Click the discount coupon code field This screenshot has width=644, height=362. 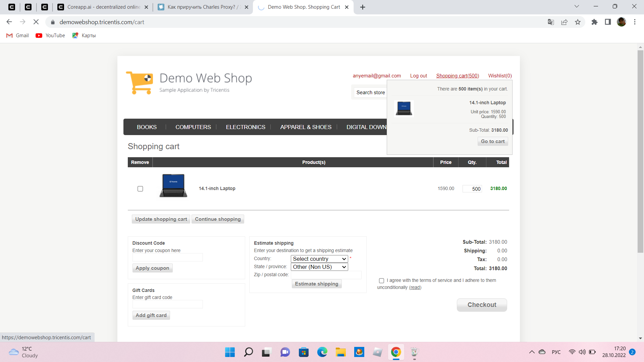(167, 257)
